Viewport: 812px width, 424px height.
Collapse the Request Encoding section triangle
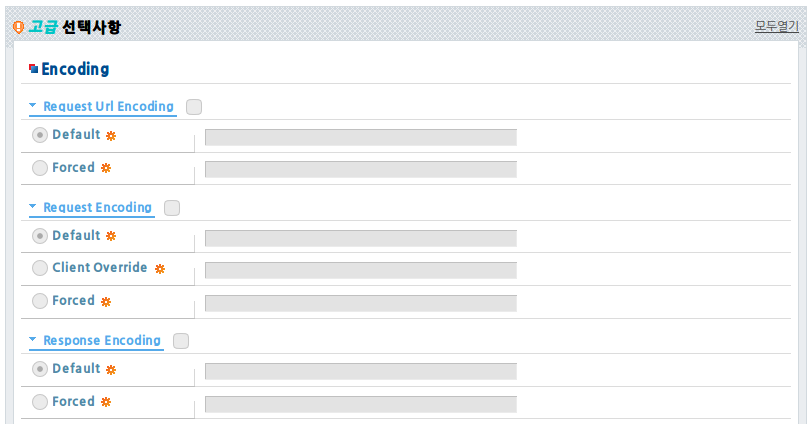click(33, 206)
